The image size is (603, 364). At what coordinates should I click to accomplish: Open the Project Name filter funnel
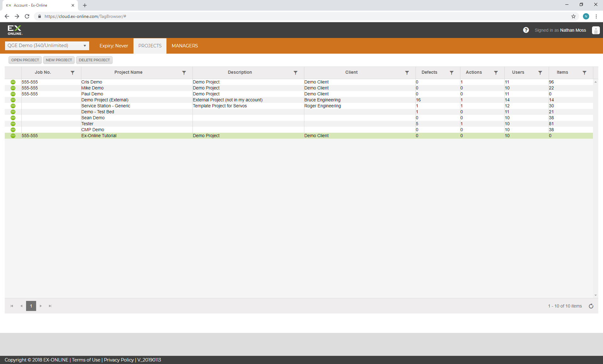184,72
